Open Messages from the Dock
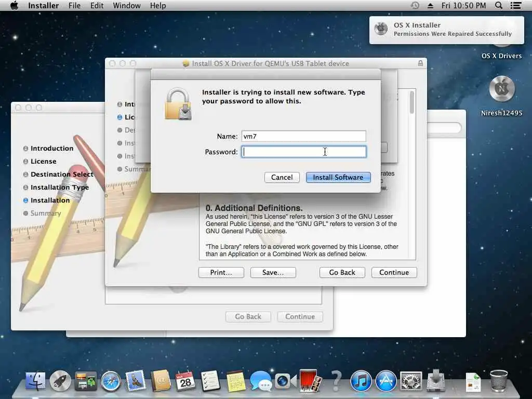The image size is (532, 399). (x=261, y=381)
